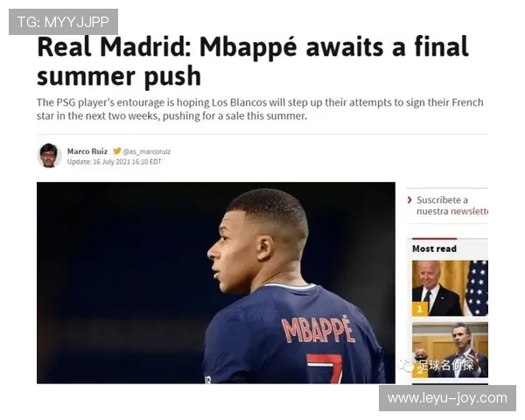The width and height of the screenshot is (525, 420).
Task: Click the article headline about Mbappé
Action: coord(253,61)
